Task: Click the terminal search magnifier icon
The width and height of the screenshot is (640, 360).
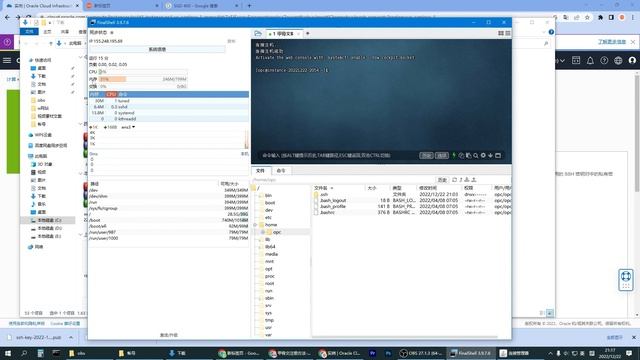Action: (476, 156)
